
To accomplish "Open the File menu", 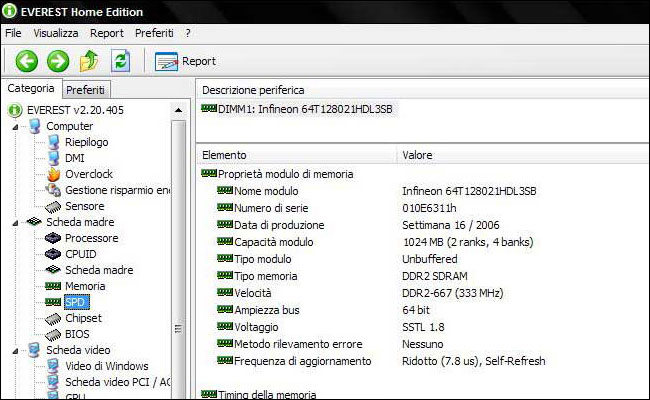I will coord(13,33).
